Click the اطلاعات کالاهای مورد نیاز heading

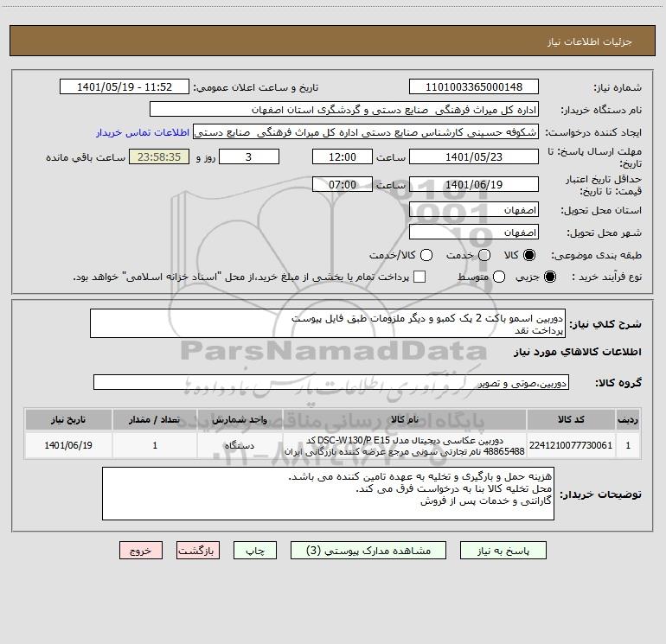(x=578, y=352)
